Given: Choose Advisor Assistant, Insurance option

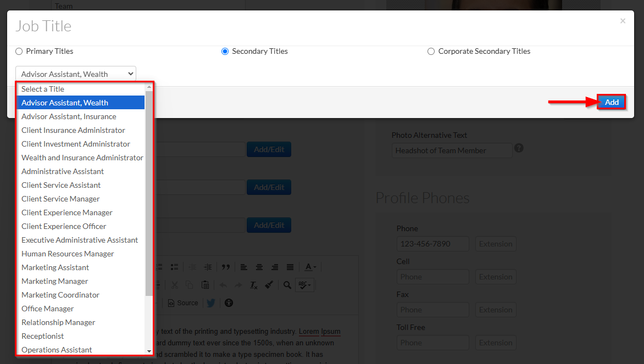Looking at the screenshot, I should coord(81,116).
